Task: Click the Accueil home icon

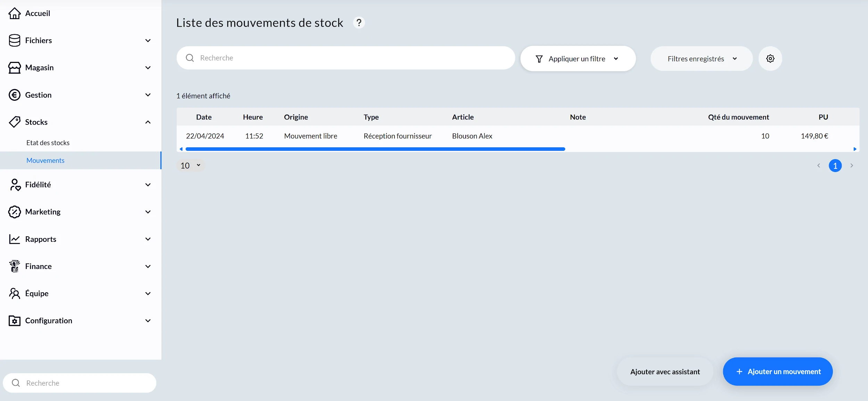Action: [x=15, y=13]
